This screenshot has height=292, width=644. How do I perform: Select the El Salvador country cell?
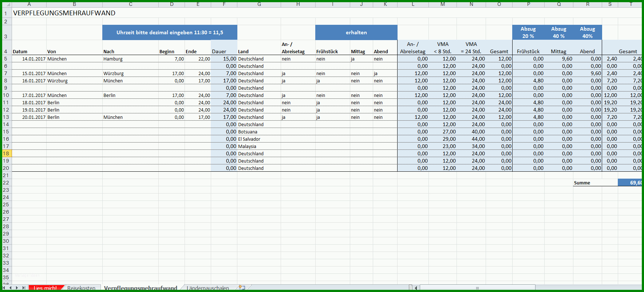pyautogui.click(x=259, y=139)
